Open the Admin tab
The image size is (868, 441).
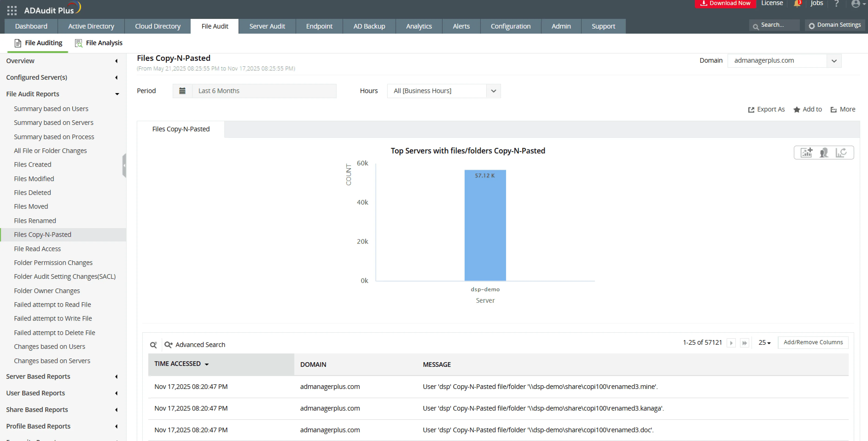[561, 26]
